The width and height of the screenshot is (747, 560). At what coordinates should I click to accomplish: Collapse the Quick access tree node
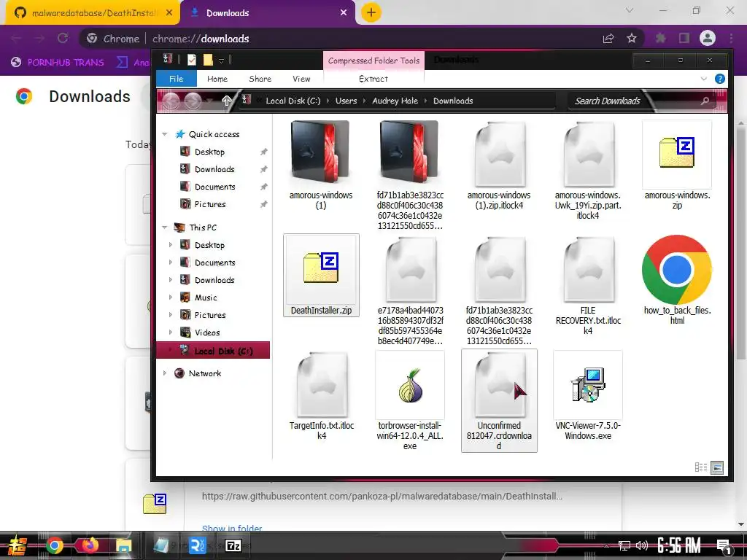click(x=165, y=134)
